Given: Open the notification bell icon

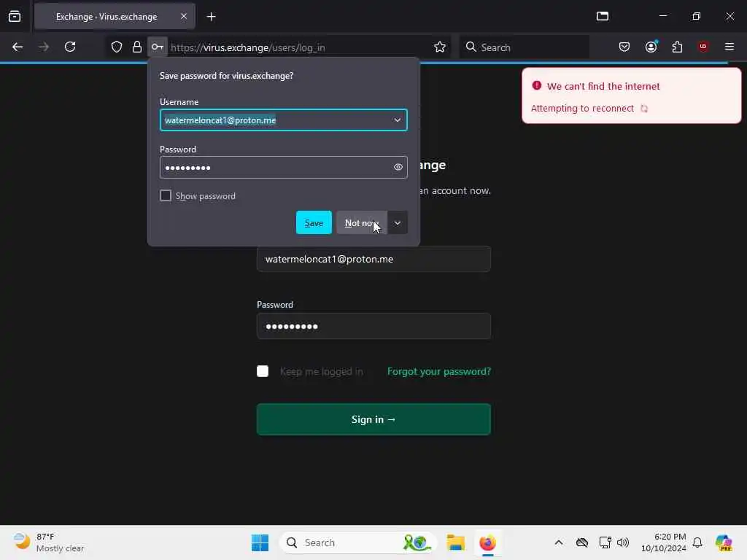Looking at the screenshot, I should [x=697, y=542].
